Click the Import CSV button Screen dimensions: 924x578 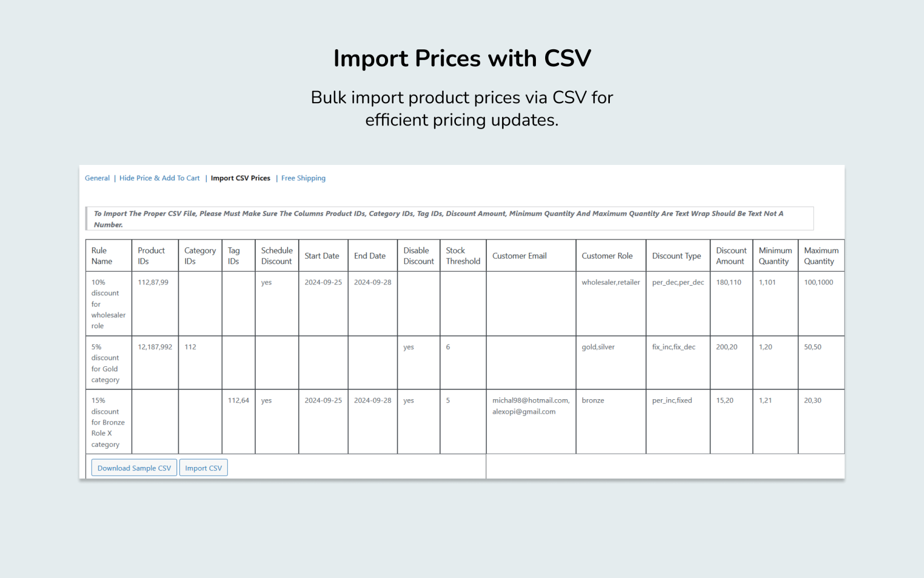coord(203,468)
